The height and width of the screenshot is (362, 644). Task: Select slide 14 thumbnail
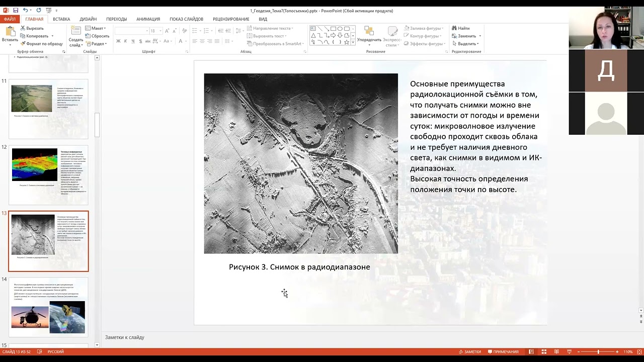(x=48, y=307)
